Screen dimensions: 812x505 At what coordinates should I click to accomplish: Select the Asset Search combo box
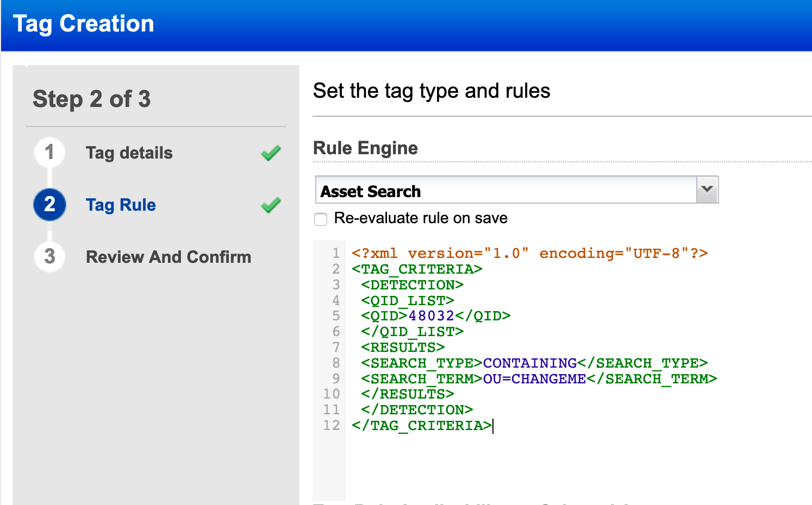click(489, 191)
